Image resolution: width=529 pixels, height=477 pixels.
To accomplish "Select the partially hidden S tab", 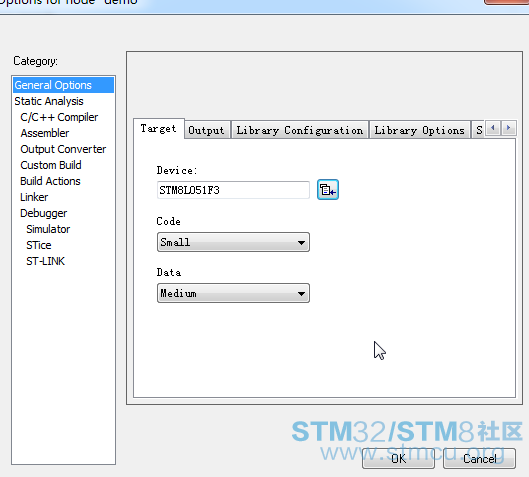I will (x=478, y=130).
